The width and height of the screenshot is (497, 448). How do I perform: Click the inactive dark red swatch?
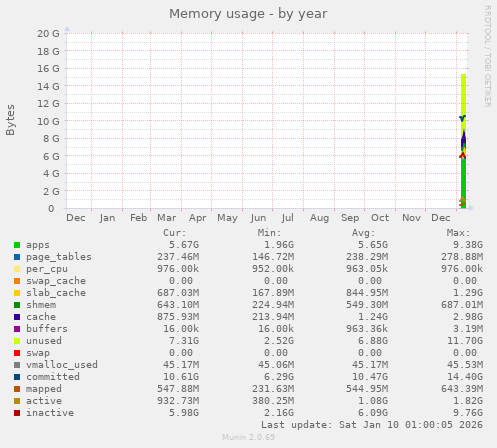(x=17, y=413)
